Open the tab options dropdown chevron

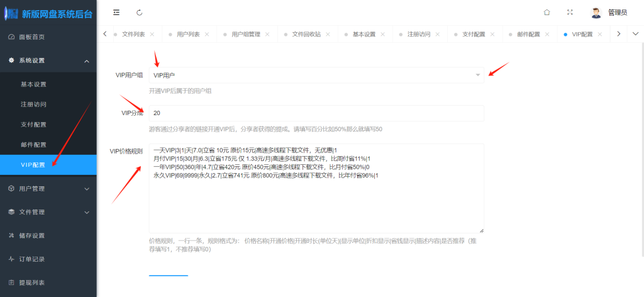click(635, 34)
